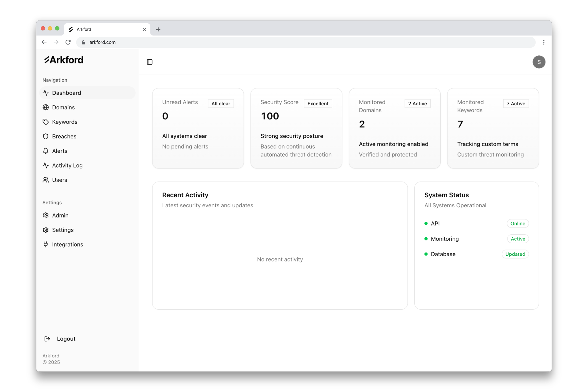Viewport: 588px width, 392px height.
Task: Toggle the sidebar collapse control
Action: [x=149, y=62]
